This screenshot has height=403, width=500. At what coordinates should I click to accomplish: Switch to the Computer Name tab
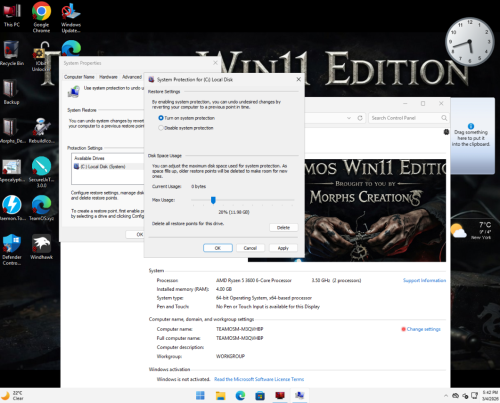click(79, 77)
